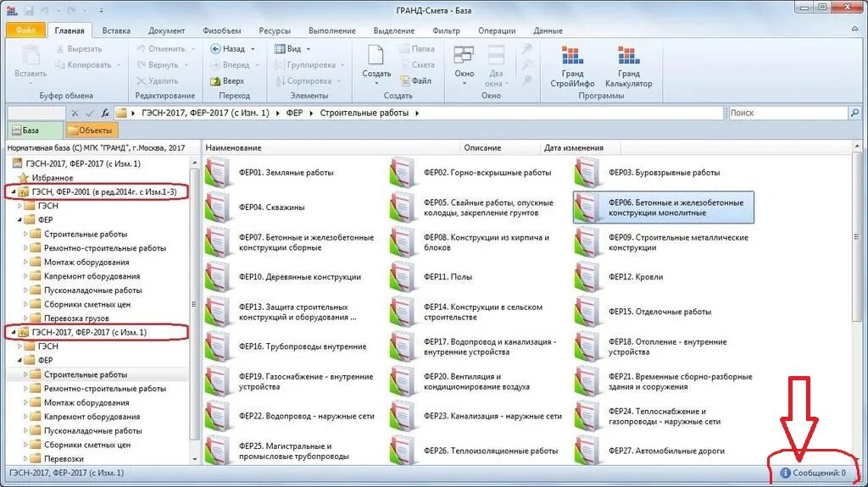
Task: Select Капремонт оборудования under ФЕР-2001
Action: (92, 276)
